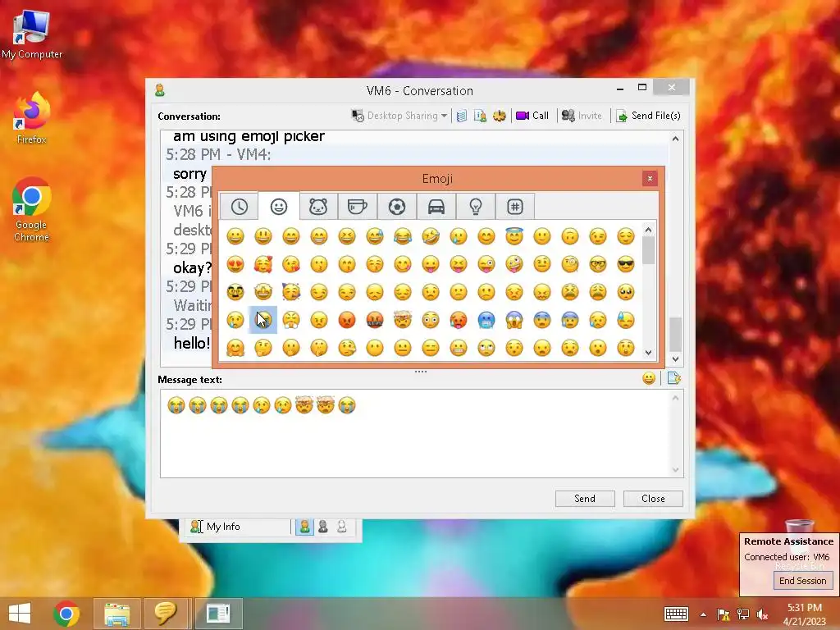Insert the hugging face emoji
Image resolution: width=840 pixels, height=630 pixels.
point(235,348)
